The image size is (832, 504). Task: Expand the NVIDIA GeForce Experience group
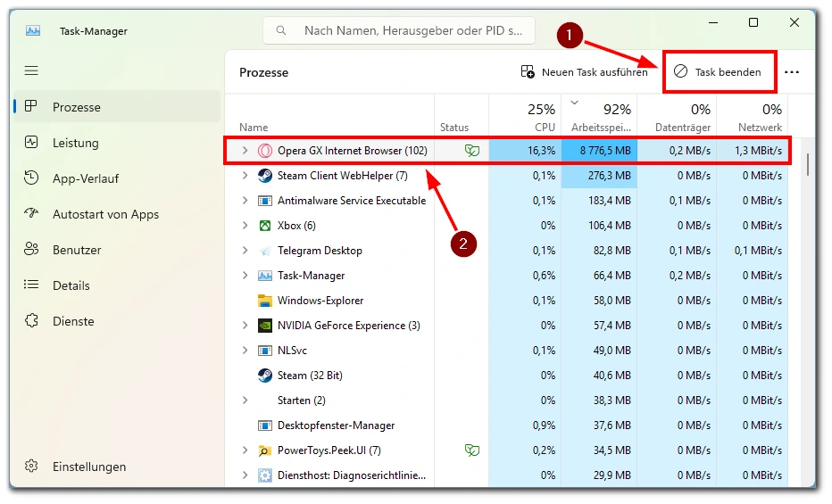pyautogui.click(x=245, y=325)
